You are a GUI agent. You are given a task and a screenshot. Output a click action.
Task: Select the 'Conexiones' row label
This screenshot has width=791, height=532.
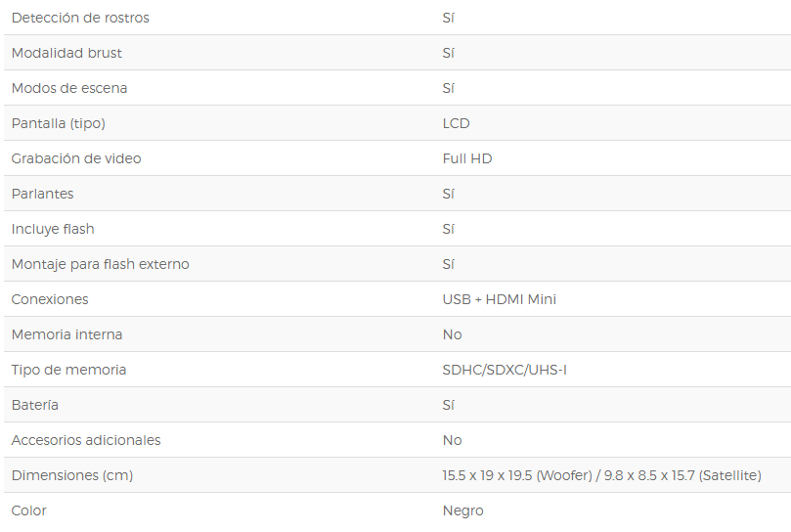(x=50, y=299)
